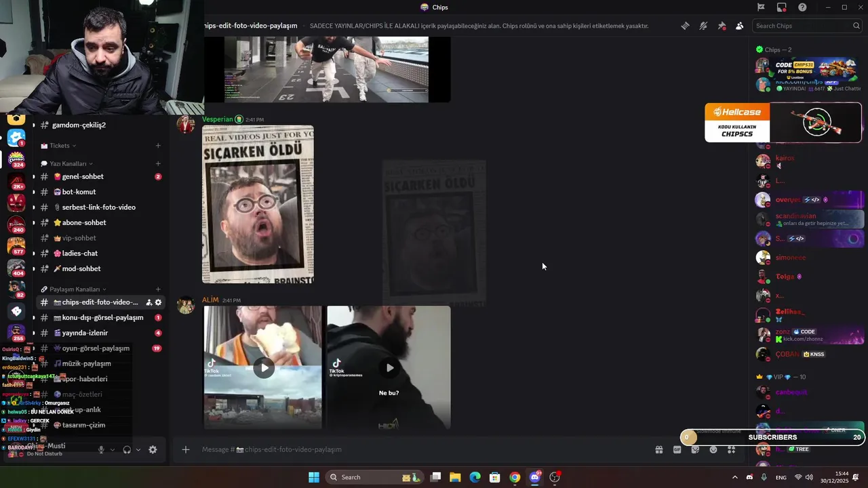Open the emoji picker
Screen dimensions: 868x488
click(x=713, y=449)
